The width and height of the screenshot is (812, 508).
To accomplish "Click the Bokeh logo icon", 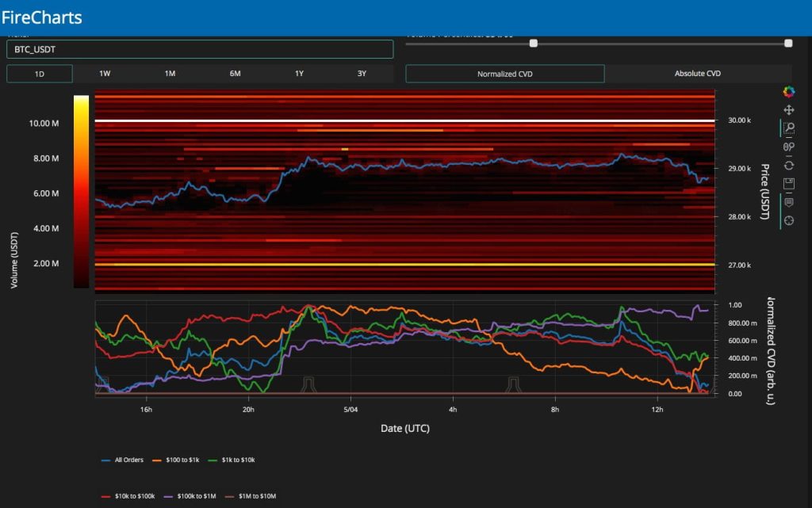I will 788,92.
